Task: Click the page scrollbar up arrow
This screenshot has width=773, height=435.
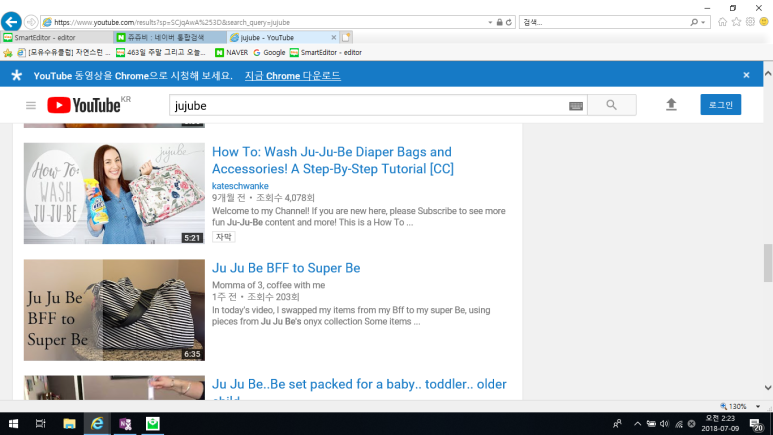Action: [x=768, y=73]
